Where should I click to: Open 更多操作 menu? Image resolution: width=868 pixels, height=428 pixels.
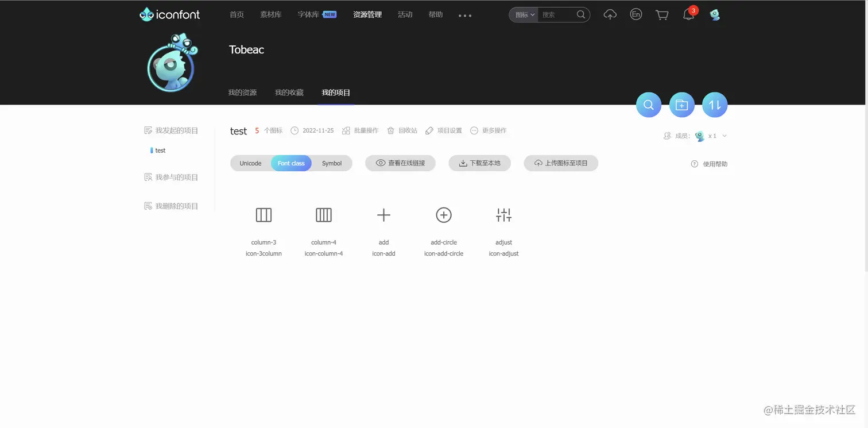[x=489, y=131]
